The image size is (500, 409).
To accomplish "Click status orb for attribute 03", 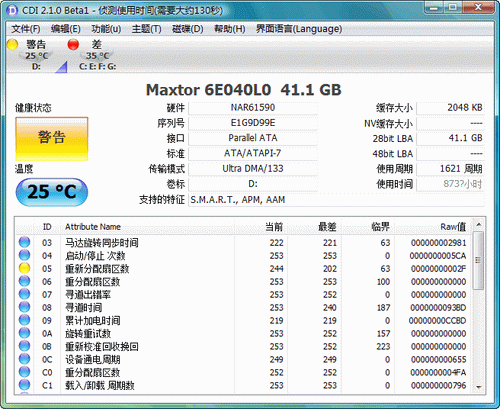I will [x=24, y=242].
